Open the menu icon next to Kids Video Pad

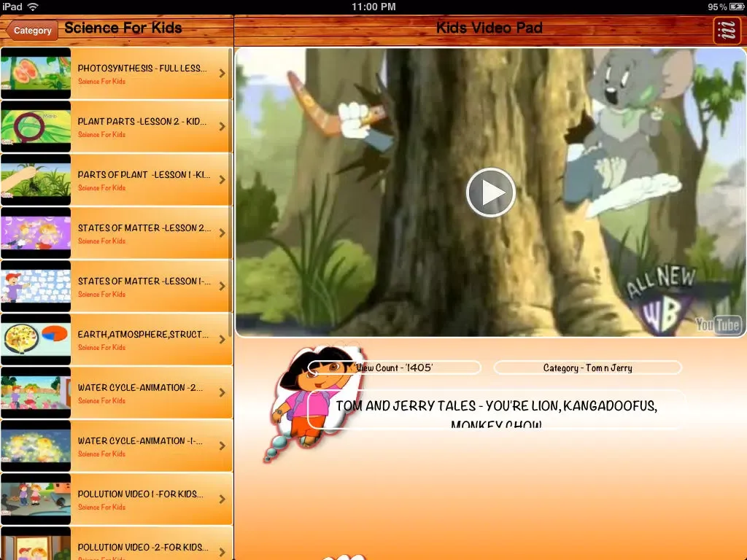[727, 31]
